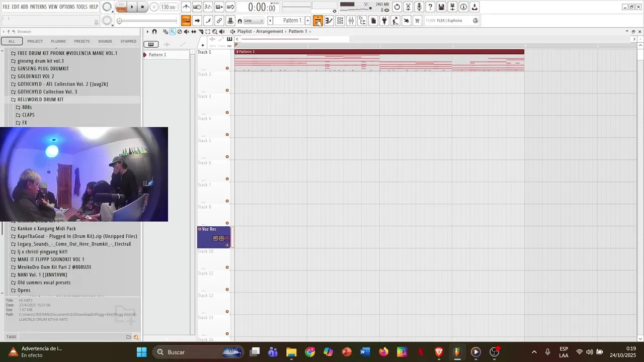Toggle blend recording overdub

point(219,7)
